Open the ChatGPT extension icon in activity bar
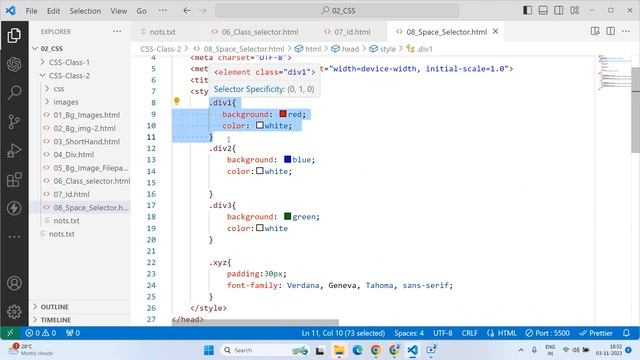The image size is (640, 360). pyautogui.click(x=14, y=64)
